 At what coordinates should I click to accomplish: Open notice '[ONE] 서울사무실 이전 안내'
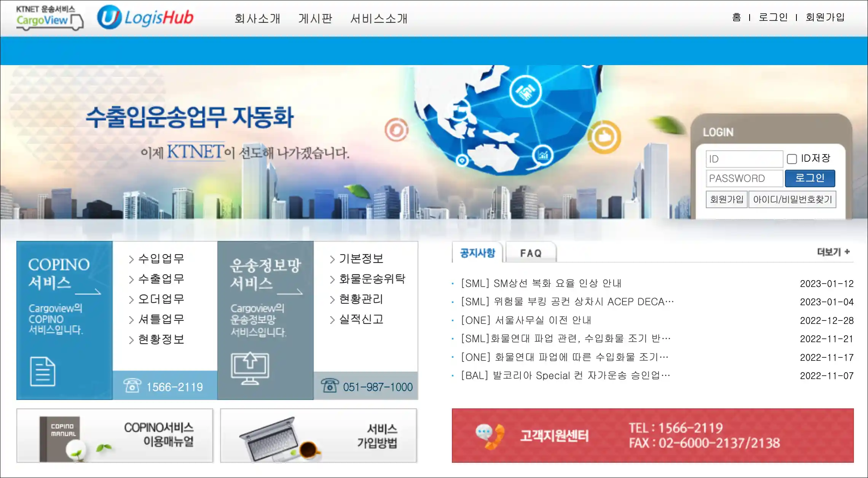[526, 320]
